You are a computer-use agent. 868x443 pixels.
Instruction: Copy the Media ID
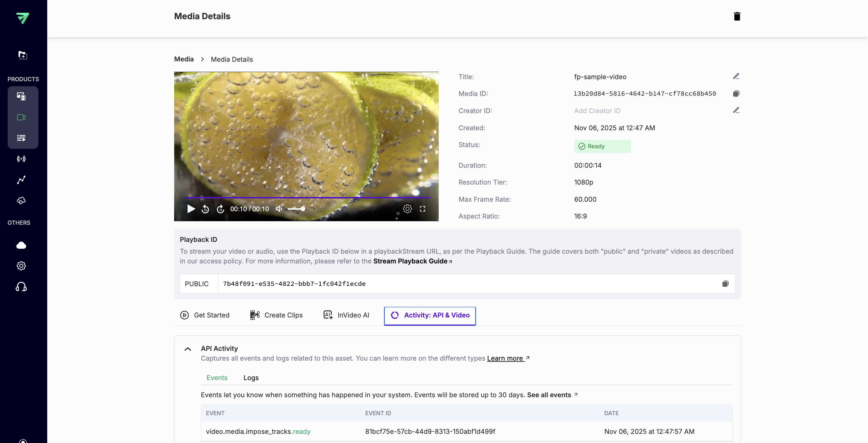(x=736, y=93)
